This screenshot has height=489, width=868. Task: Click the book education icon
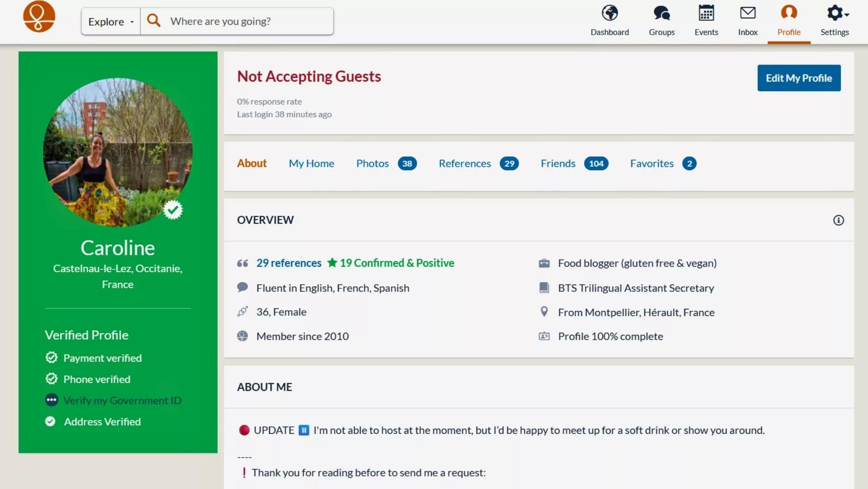544,287
